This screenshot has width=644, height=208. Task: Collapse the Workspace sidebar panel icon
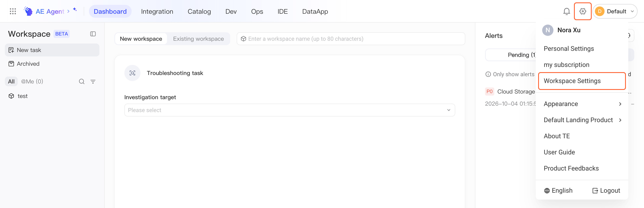93,34
